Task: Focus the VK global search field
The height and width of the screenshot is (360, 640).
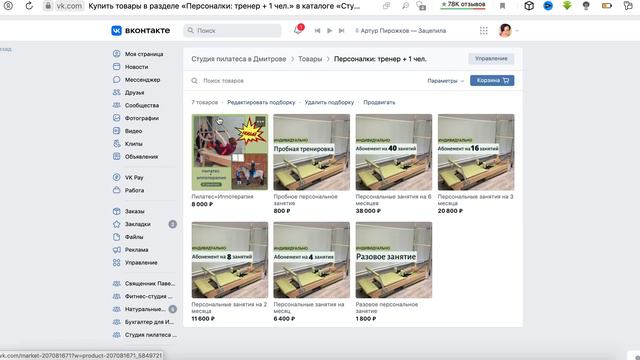Action: 232,31
